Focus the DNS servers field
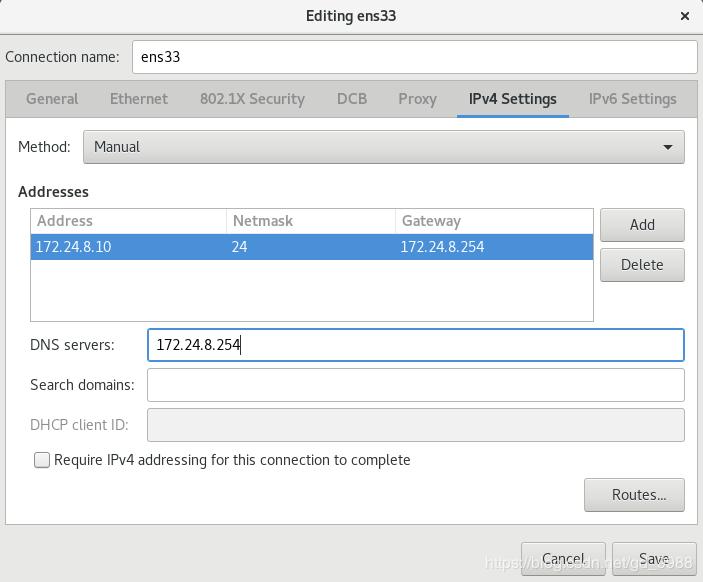Image resolution: width=703 pixels, height=582 pixels. 415,345
